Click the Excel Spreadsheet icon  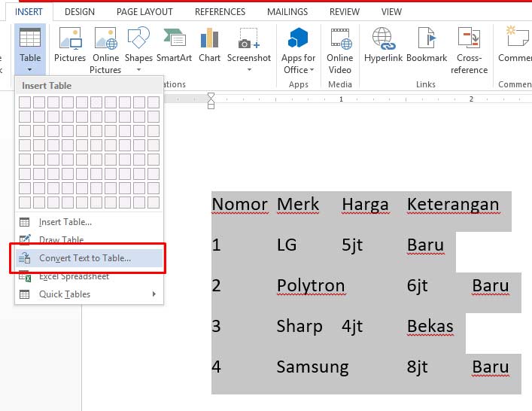[25, 276]
